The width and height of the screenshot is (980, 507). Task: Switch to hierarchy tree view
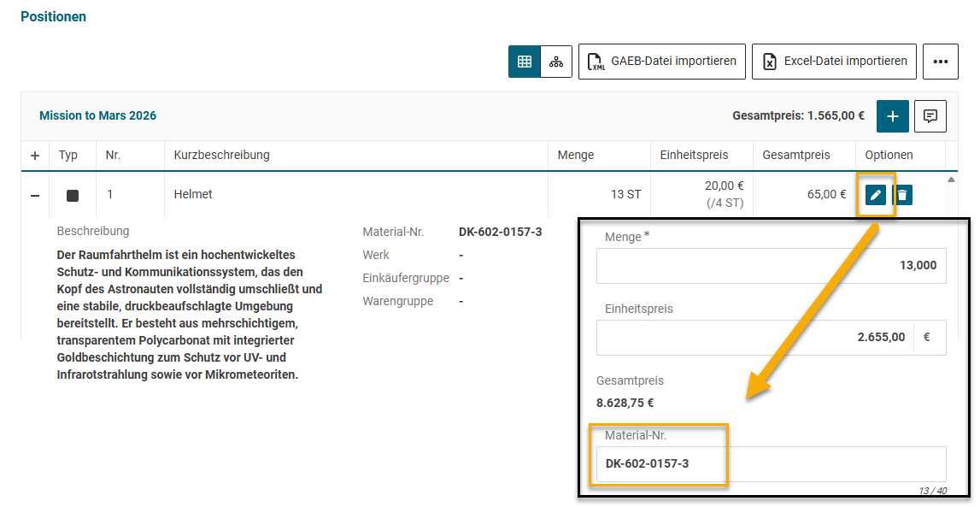pos(556,62)
